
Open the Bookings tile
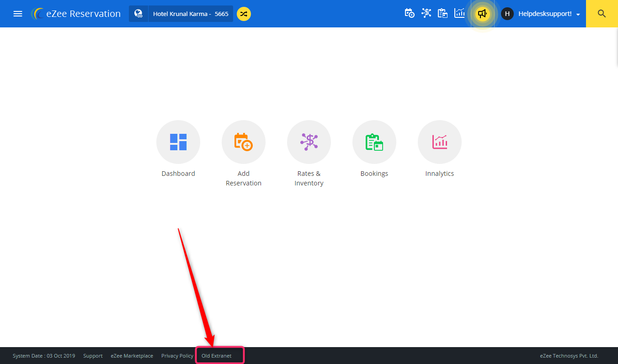[374, 142]
